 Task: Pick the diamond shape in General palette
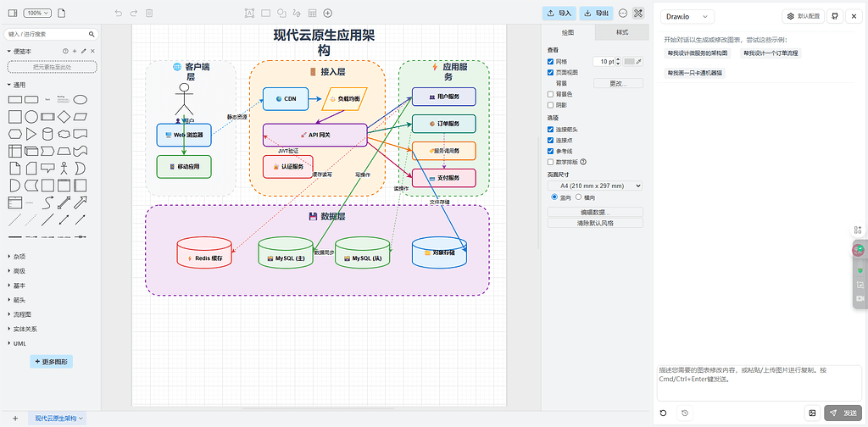pos(64,117)
